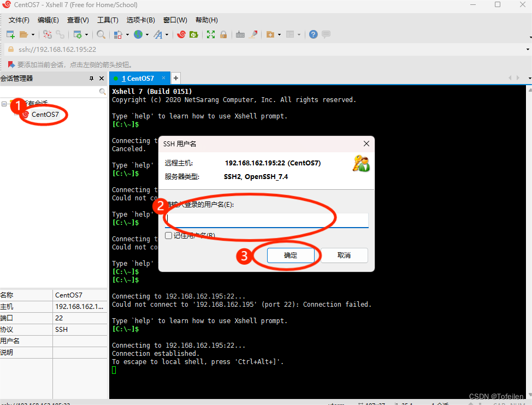Expand the Open Session dropdown arrow
This screenshot has height=405, width=532.
(x=33, y=34)
